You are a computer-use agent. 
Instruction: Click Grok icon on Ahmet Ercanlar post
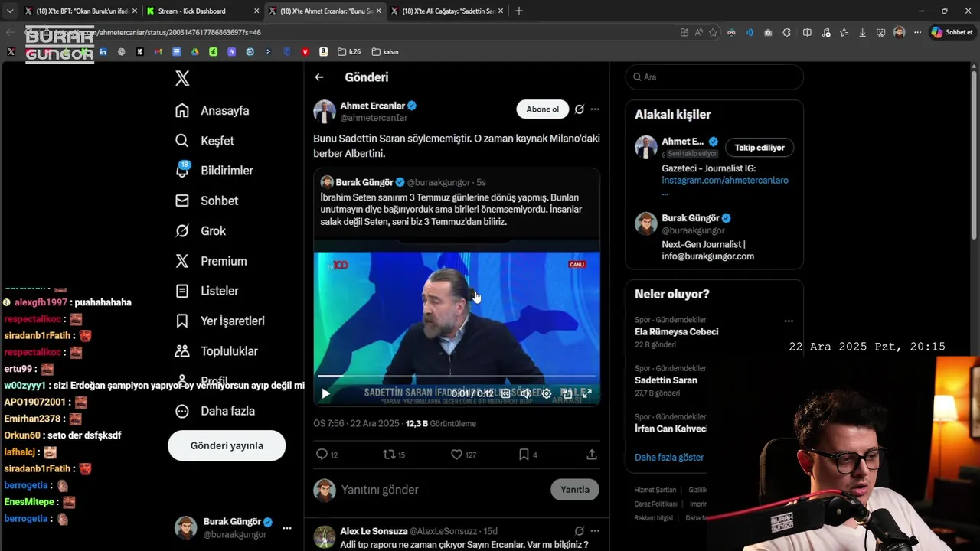tap(580, 109)
